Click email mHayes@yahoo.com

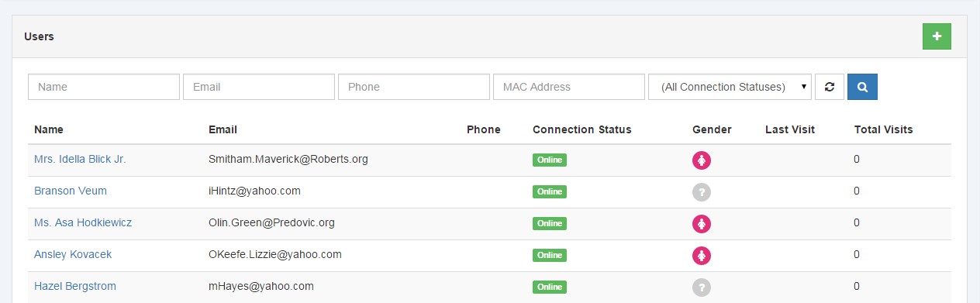coord(261,286)
